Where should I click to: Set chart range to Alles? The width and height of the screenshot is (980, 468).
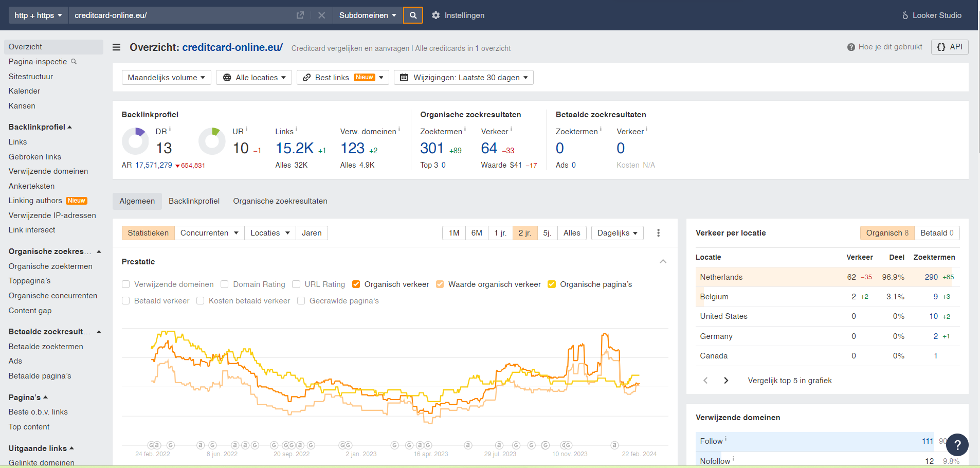click(x=572, y=233)
